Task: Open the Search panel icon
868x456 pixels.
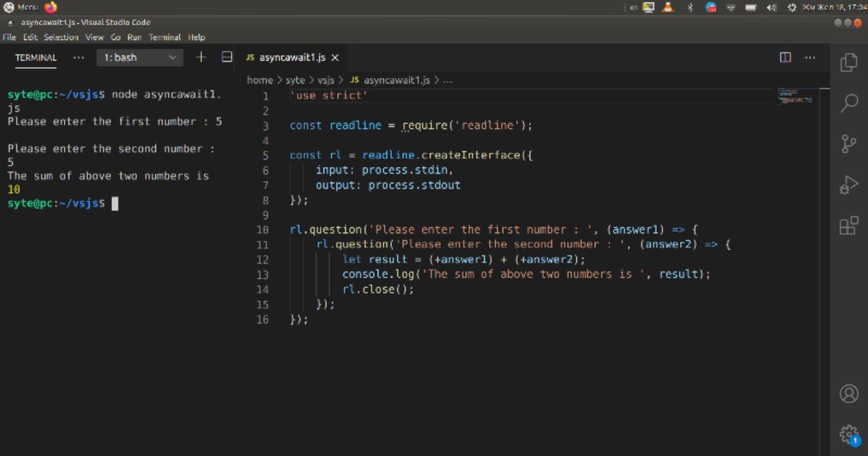Action: click(848, 103)
